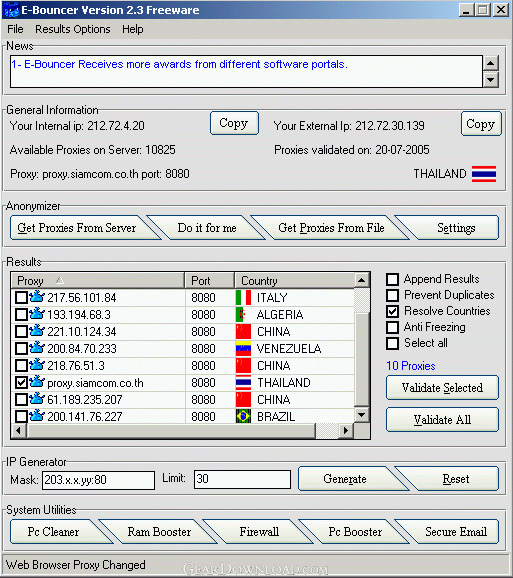Open the Results Options menu
The width and height of the screenshot is (513, 578).
[x=73, y=29]
